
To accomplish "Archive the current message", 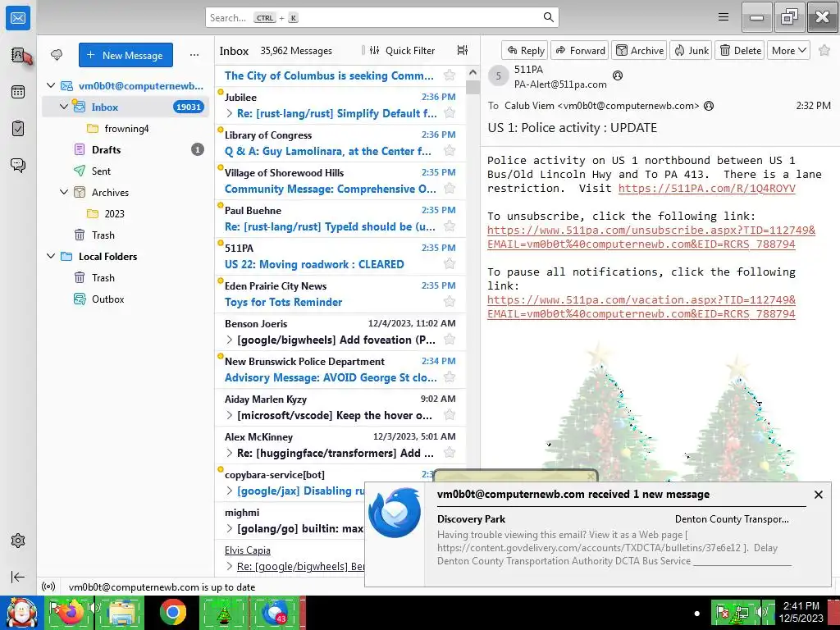I will pyautogui.click(x=639, y=50).
